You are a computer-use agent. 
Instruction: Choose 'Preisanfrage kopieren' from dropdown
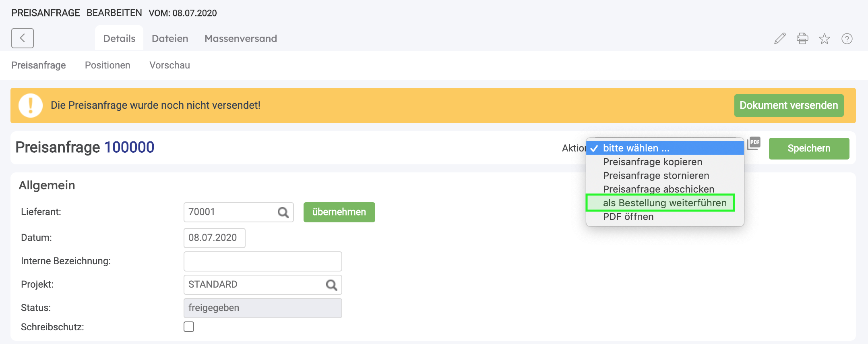pos(652,162)
